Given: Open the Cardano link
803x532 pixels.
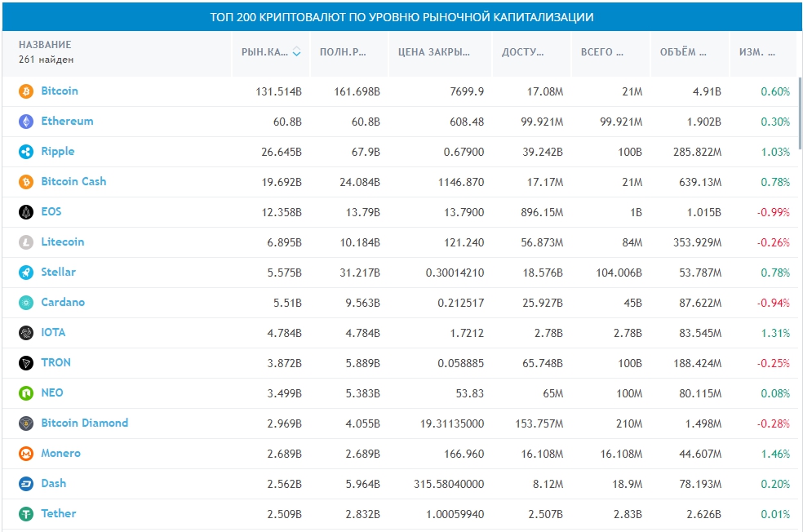Looking at the screenshot, I should click(x=63, y=302).
